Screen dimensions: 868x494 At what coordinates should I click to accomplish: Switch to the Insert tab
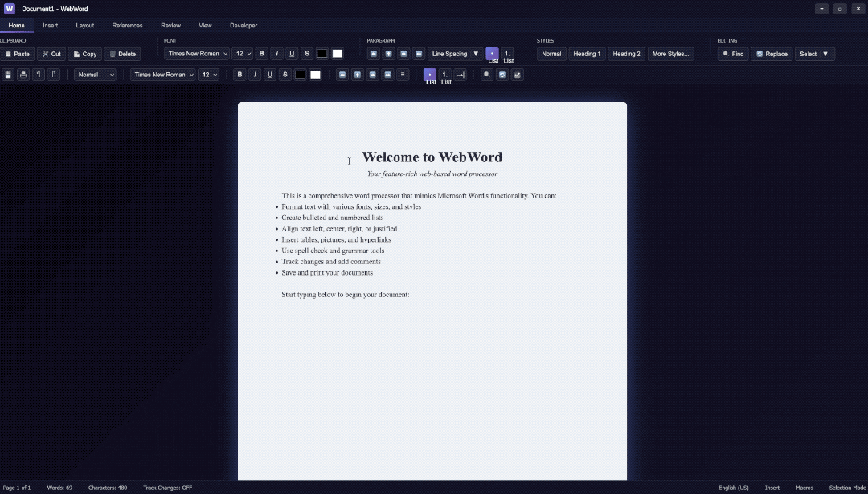(x=51, y=26)
